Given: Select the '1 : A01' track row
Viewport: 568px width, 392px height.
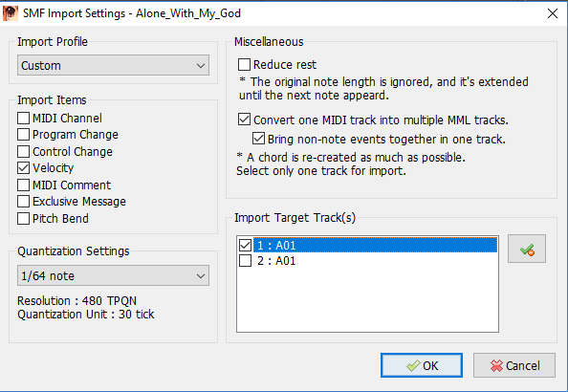Looking at the screenshot, I should pyautogui.click(x=375, y=246).
